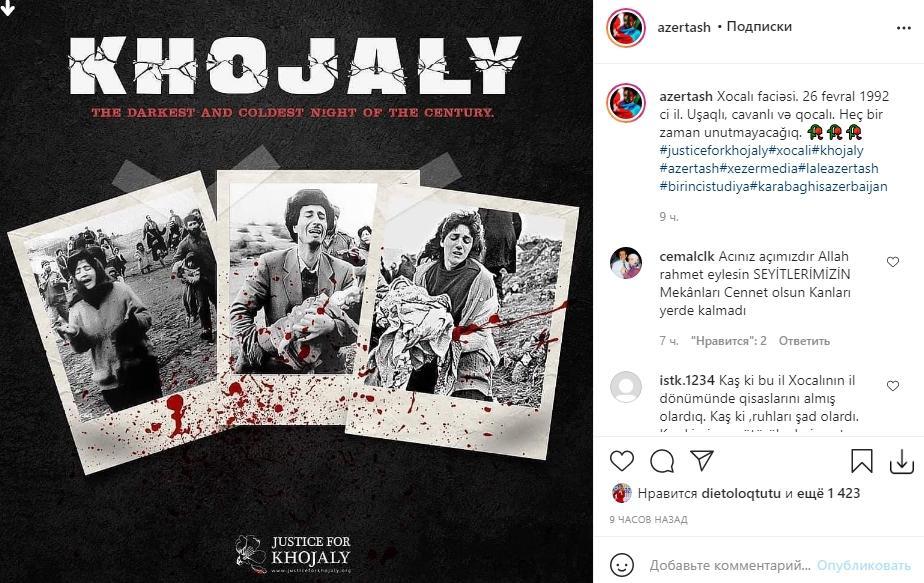Save post with bookmark icon
The width and height of the screenshot is (924, 583).
[862, 461]
